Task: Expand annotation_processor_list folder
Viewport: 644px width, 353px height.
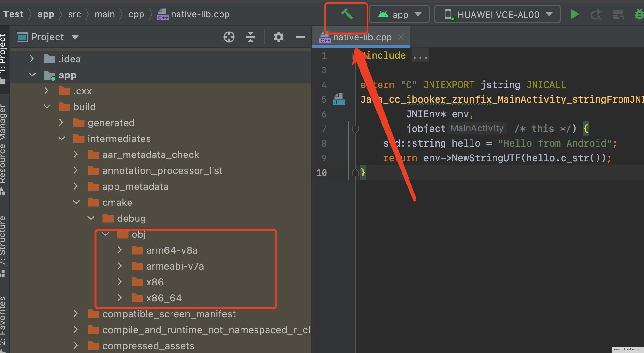Action: [x=76, y=170]
